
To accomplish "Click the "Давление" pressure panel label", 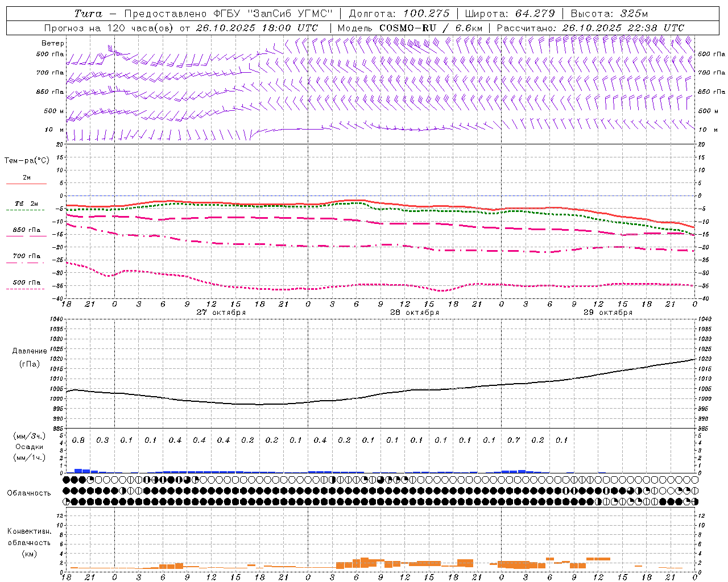I will click(30, 351).
